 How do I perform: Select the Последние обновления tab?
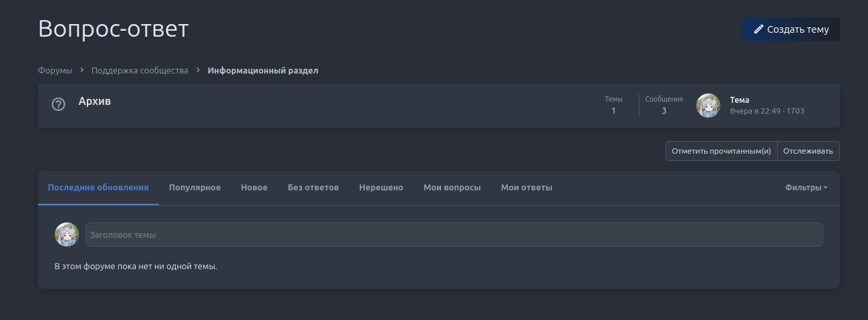(x=98, y=188)
